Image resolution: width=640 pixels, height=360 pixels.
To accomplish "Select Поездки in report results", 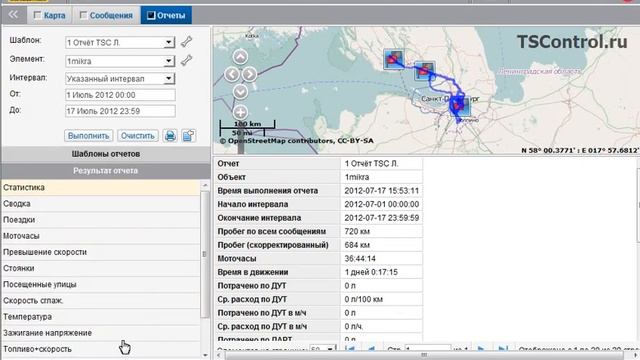I will (101, 220).
